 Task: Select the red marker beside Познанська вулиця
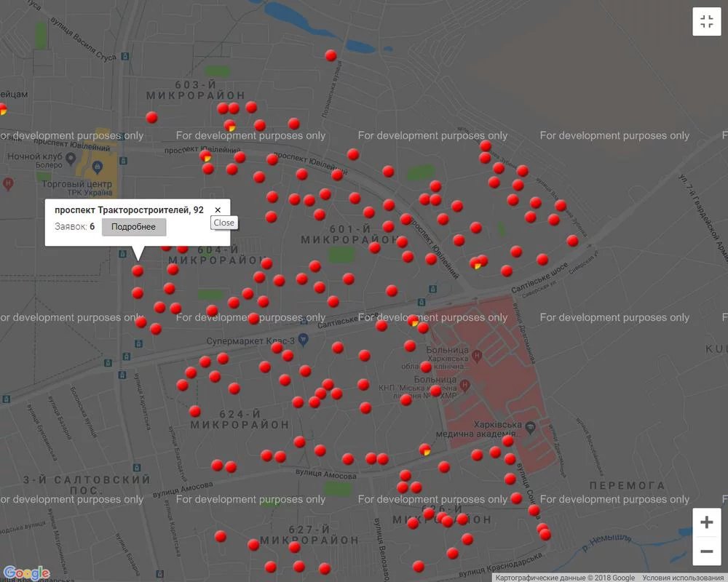pos(331,55)
